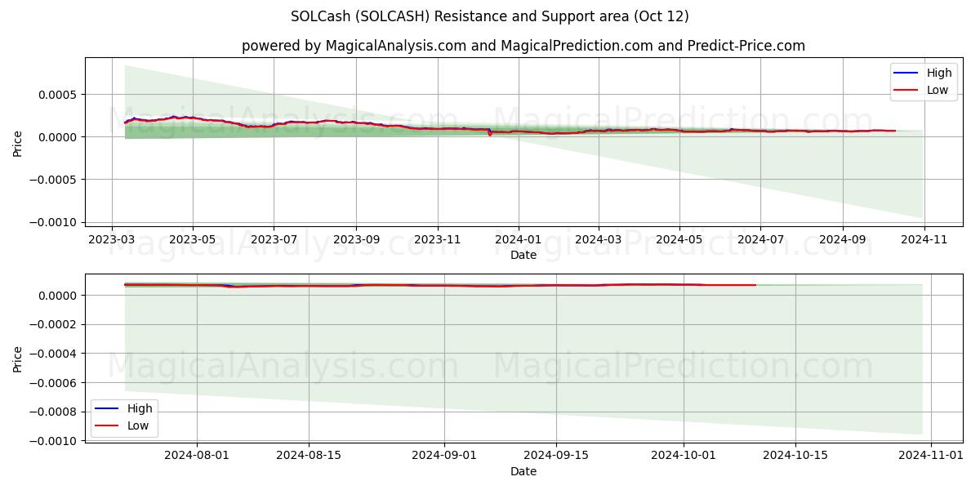This screenshot has height=490, width=980.
Task: Click the '2024-03' x-axis label in the top chart
Action: 599,240
